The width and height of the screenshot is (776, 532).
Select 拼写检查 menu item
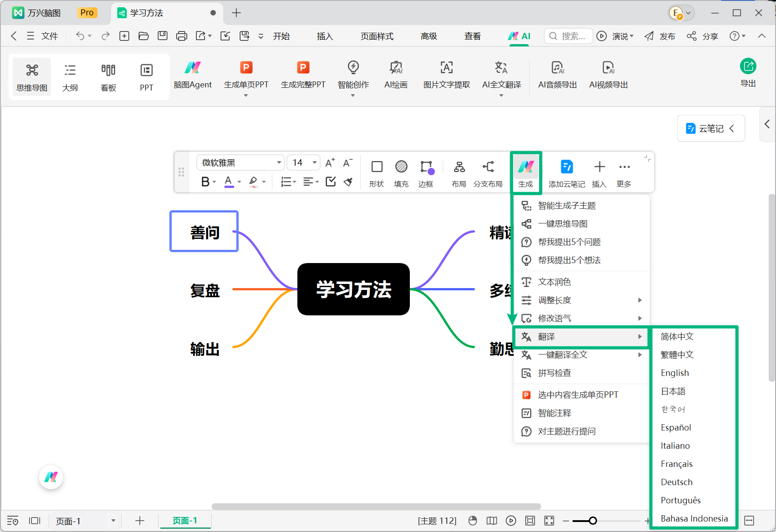(x=582, y=373)
